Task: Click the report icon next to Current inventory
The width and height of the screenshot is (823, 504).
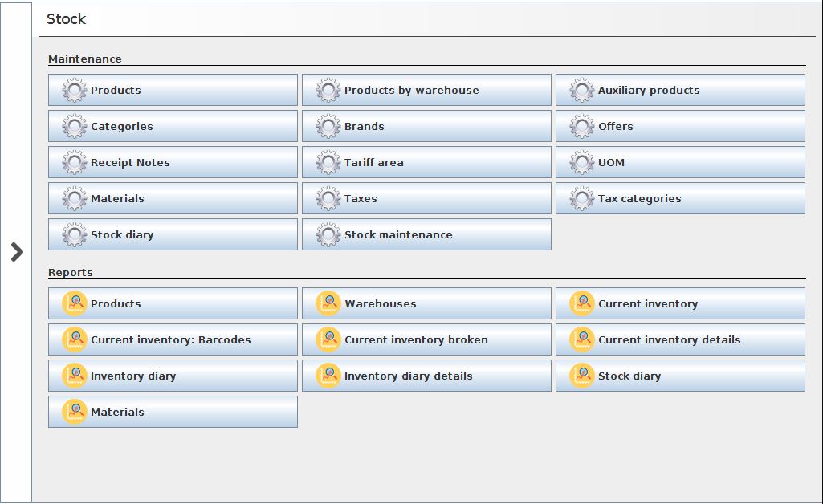Action: click(x=582, y=304)
